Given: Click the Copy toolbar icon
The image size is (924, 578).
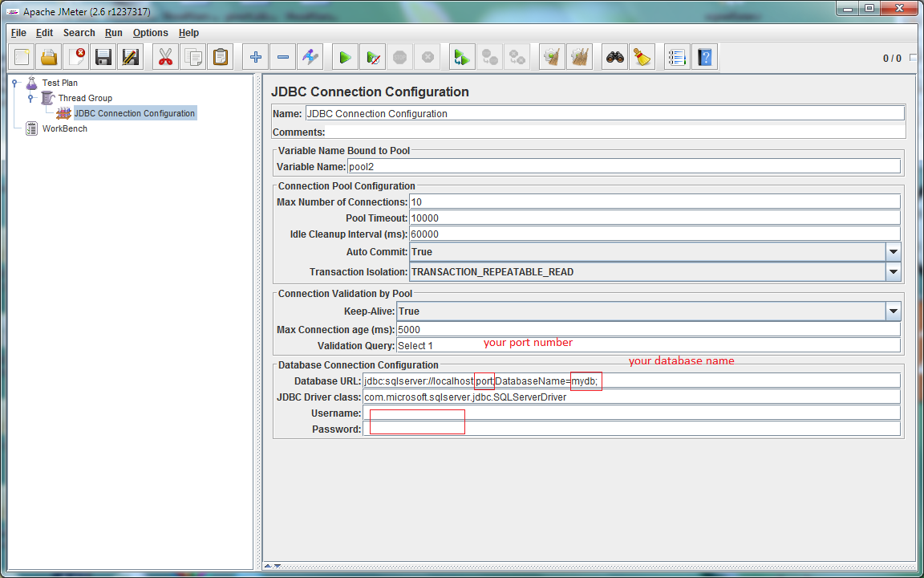Looking at the screenshot, I should (x=192, y=57).
